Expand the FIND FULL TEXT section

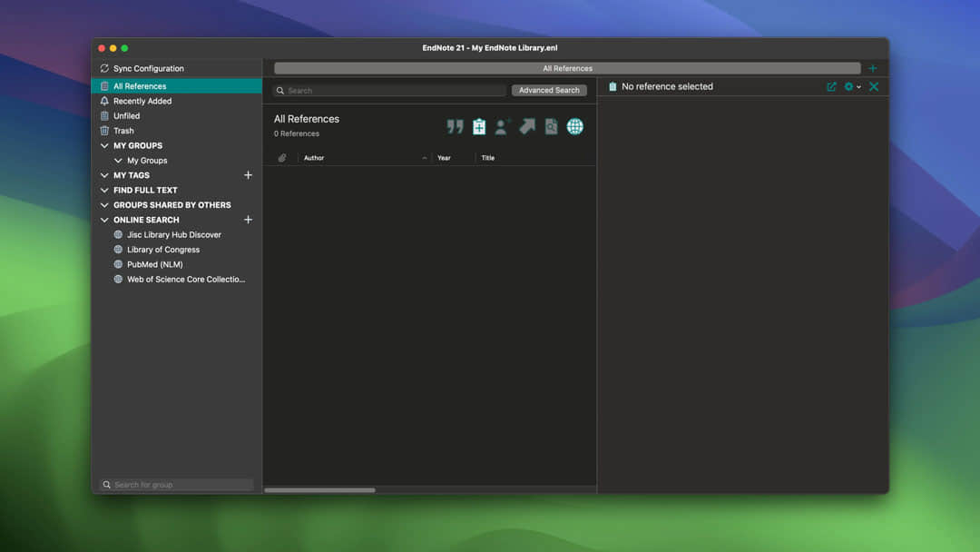(104, 190)
